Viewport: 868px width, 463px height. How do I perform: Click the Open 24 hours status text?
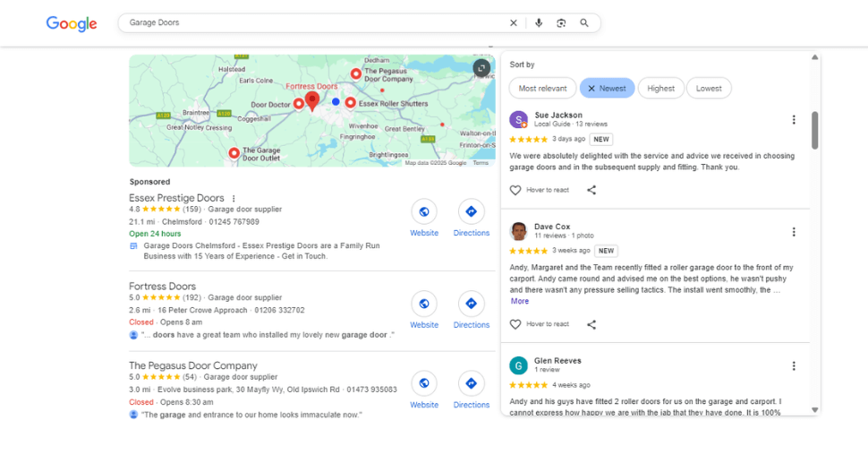[x=155, y=234]
